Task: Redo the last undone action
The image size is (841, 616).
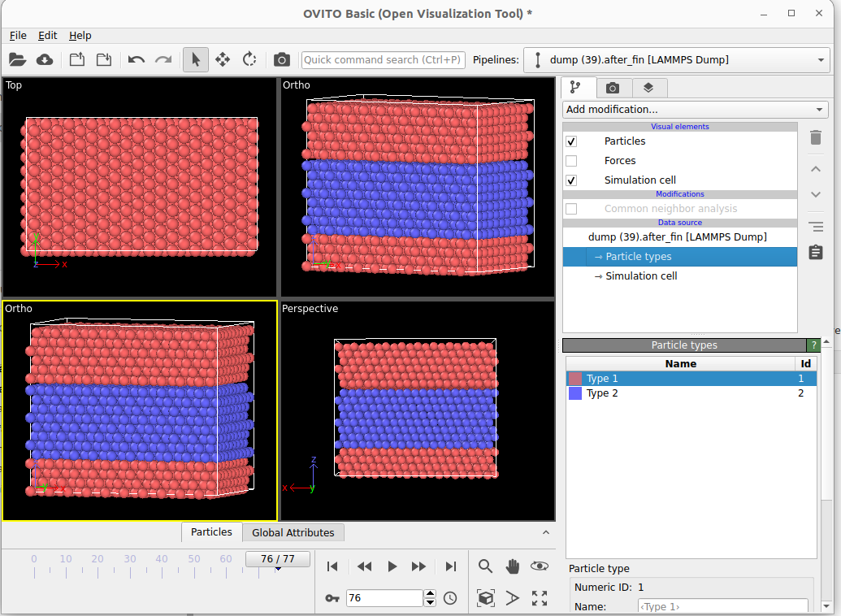Action: [163, 59]
